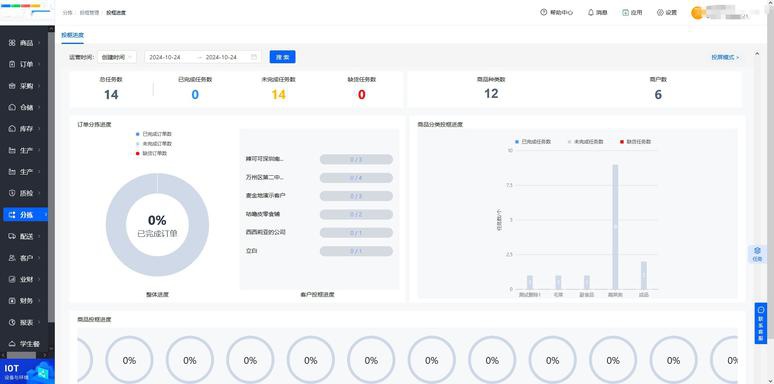This screenshot has height=384, width=774.
Task: Toggle the 已完成任务数 legend in bar chart
Action: coord(533,142)
